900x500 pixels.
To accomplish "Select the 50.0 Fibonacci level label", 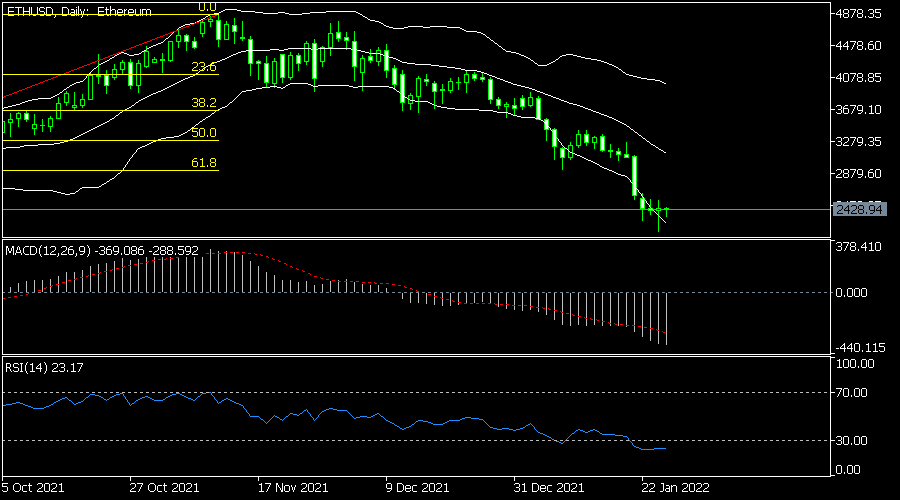I will 204,133.
